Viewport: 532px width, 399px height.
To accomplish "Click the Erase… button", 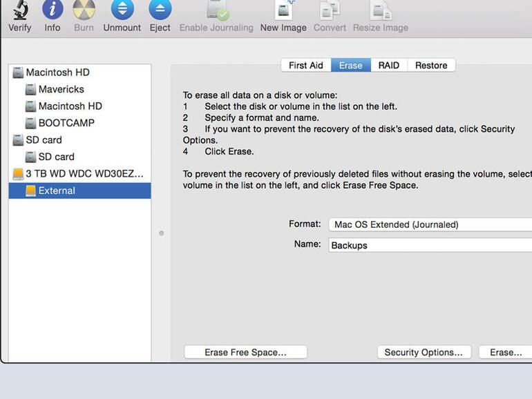I will point(506,352).
